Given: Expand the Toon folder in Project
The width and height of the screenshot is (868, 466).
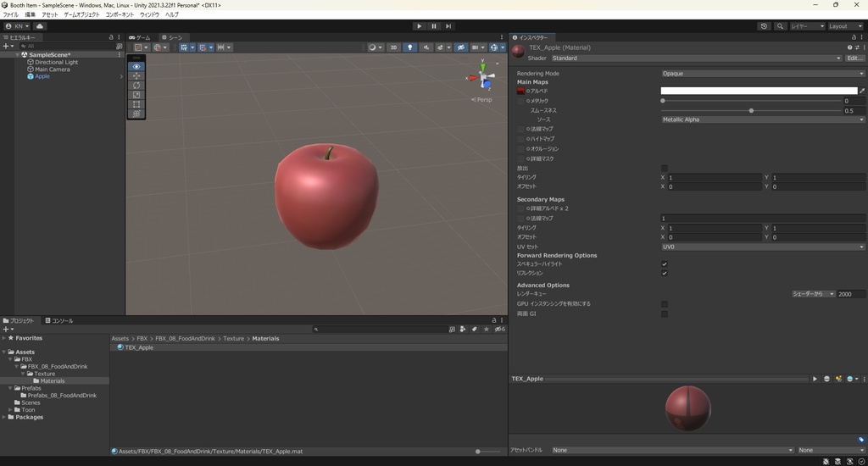Looking at the screenshot, I should click(x=10, y=410).
